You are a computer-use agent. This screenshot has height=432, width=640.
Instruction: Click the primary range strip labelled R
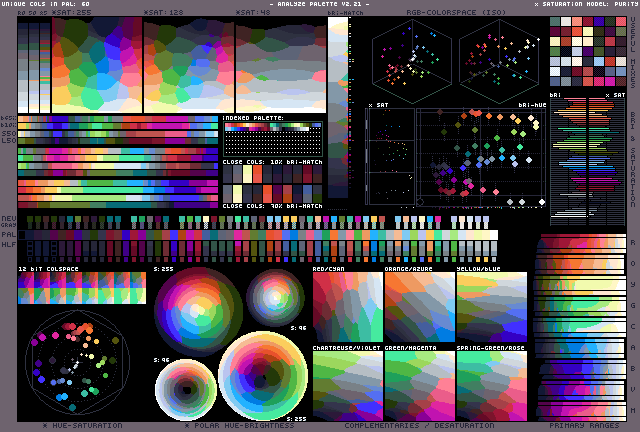[x=580, y=243]
